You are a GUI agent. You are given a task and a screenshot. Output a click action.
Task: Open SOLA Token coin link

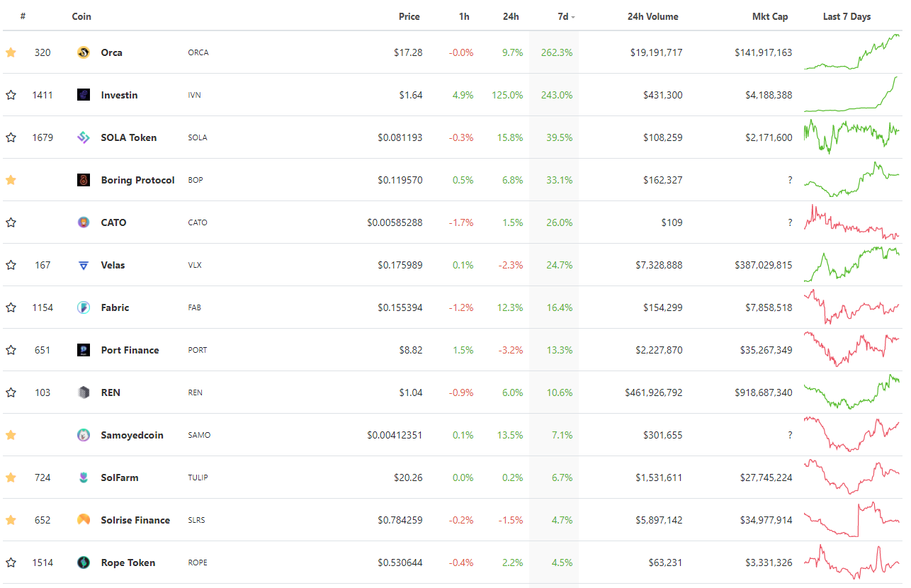pyautogui.click(x=129, y=137)
